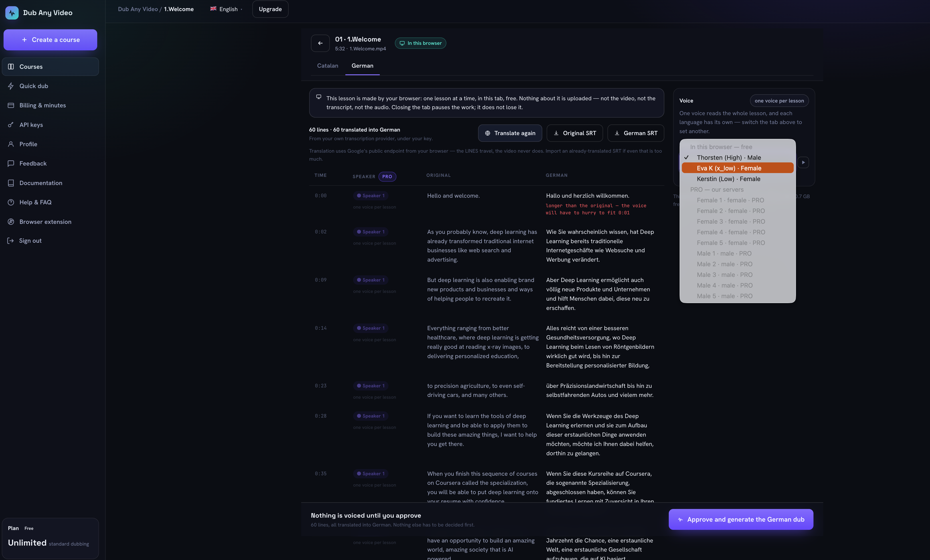The image size is (930, 560).
Task: Click the Documentation book icon
Action: coord(11,183)
